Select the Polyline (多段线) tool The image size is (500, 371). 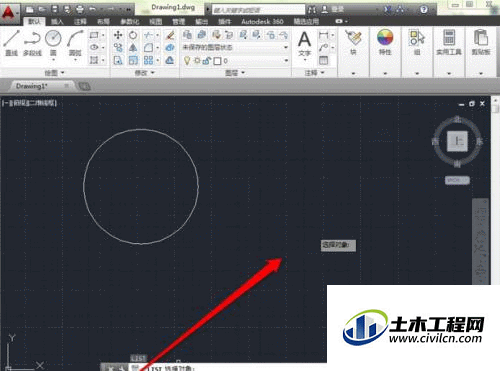(32, 43)
